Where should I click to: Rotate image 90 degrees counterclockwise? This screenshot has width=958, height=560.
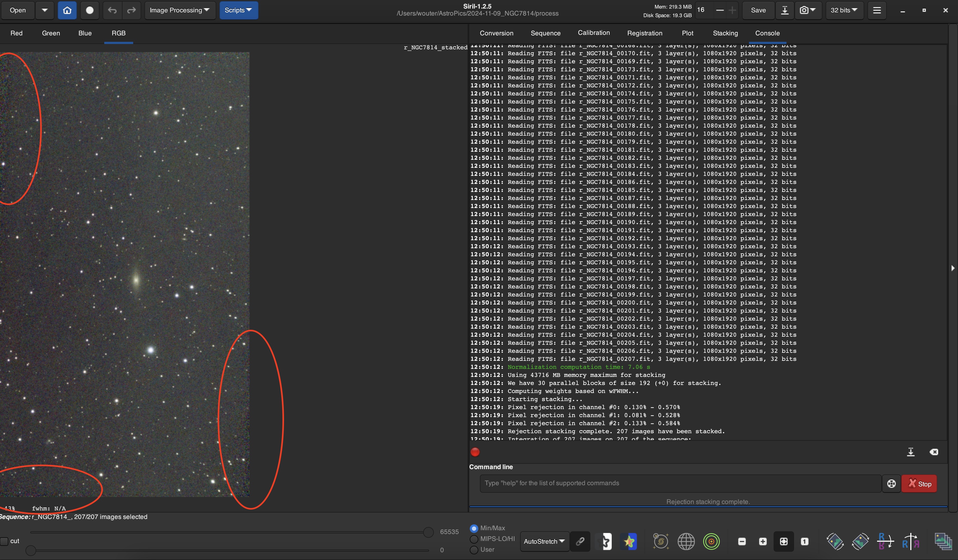835,542
